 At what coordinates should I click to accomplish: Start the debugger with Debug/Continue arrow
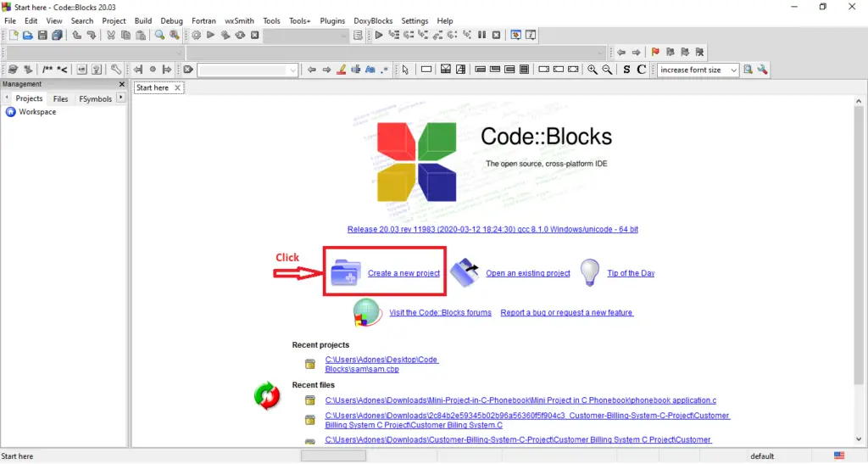coord(379,36)
